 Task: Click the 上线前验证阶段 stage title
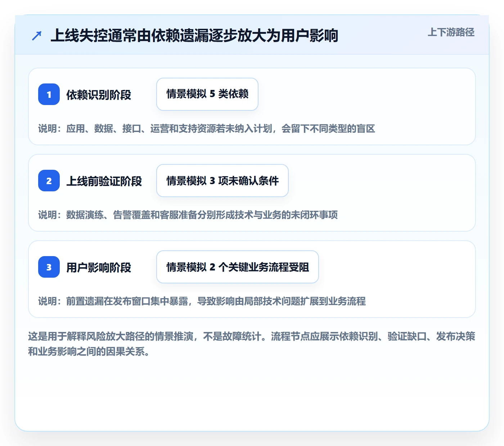coord(104,181)
